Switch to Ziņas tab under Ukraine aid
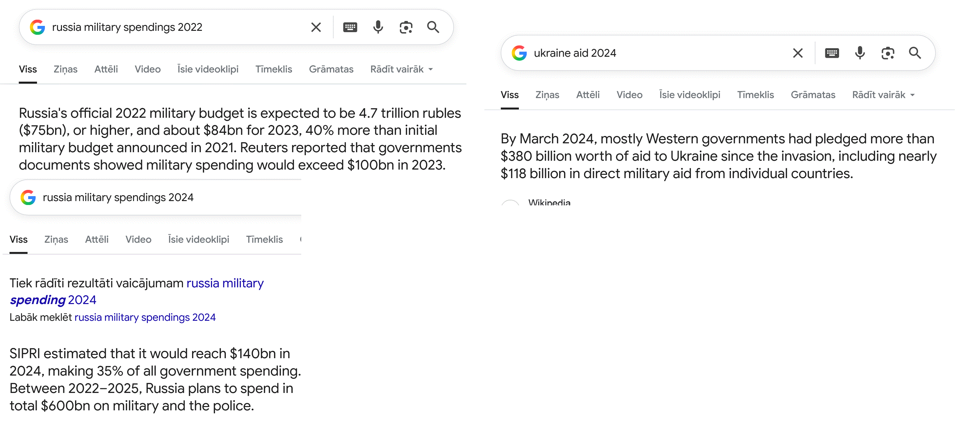Screen dimensions: 980x431 [x=547, y=95]
